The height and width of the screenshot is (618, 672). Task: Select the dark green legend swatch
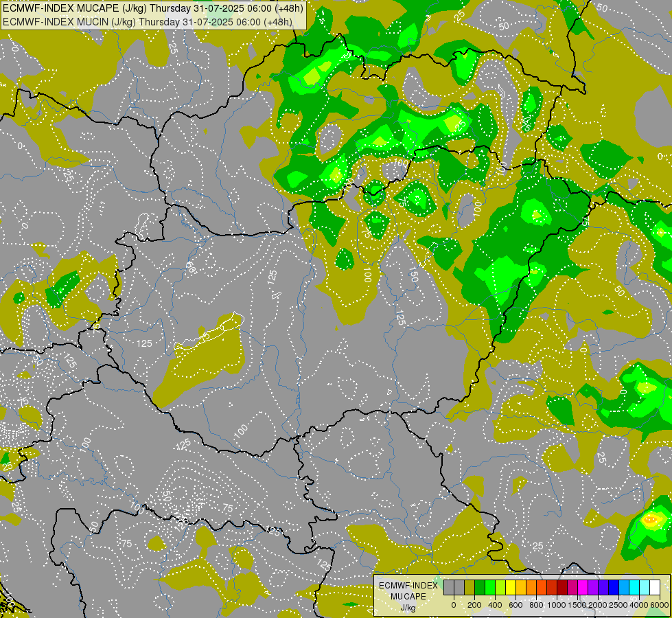[480, 587]
